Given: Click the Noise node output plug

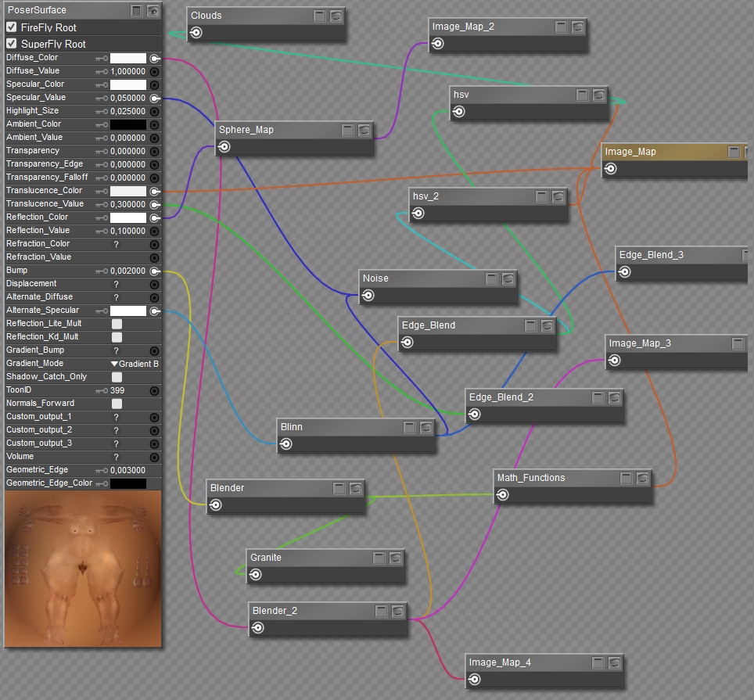Looking at the screenshot, I should (x=368, y=295).
